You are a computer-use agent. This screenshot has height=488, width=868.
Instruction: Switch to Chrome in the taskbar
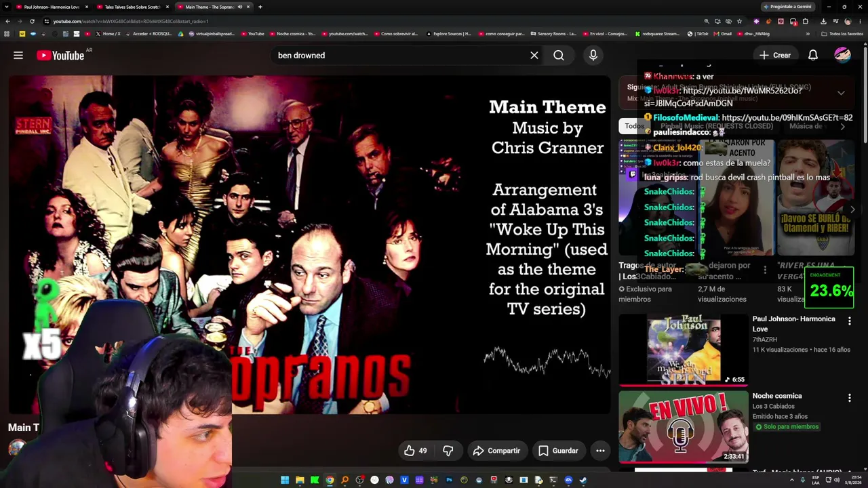pos(330,481)
